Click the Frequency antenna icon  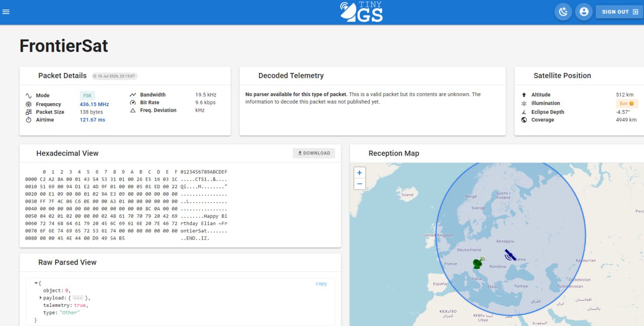29,104
